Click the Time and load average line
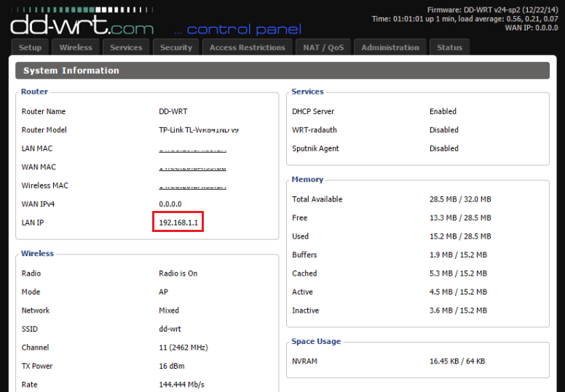The width and height of the screenshot is (565, 392). pos(465,19)
